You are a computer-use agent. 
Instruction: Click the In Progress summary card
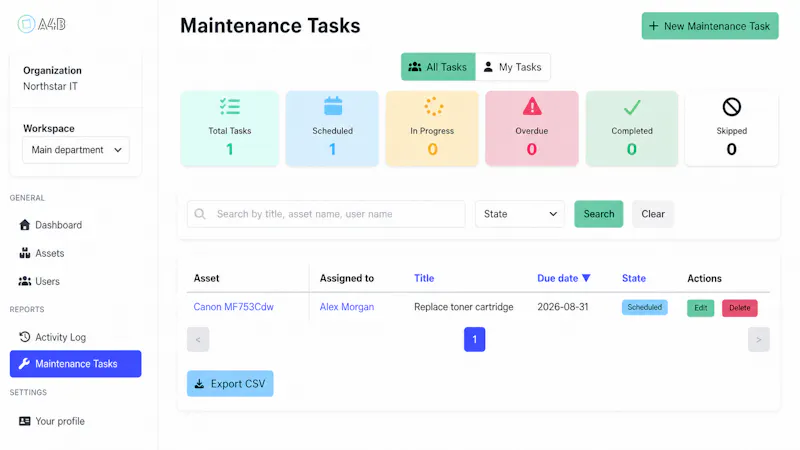(432, 129)
